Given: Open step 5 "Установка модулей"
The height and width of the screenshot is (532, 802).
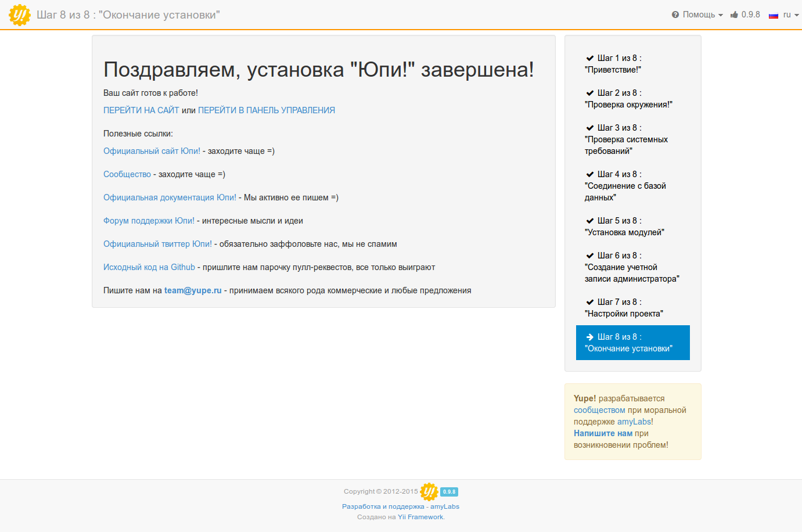Looking at the screenshot, I should (x=625, y=227).
